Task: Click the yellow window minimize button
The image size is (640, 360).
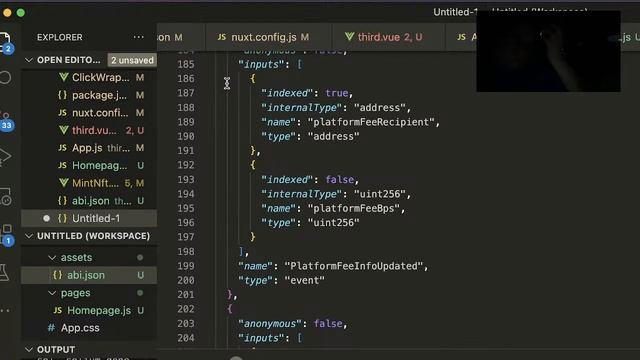Action: tap(7, 13)
